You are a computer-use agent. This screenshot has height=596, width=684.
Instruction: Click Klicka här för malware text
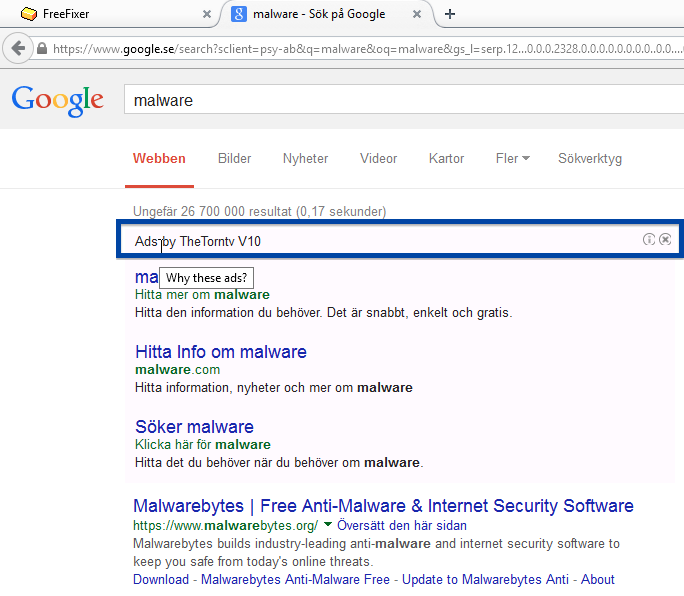[x=203, y=445]
